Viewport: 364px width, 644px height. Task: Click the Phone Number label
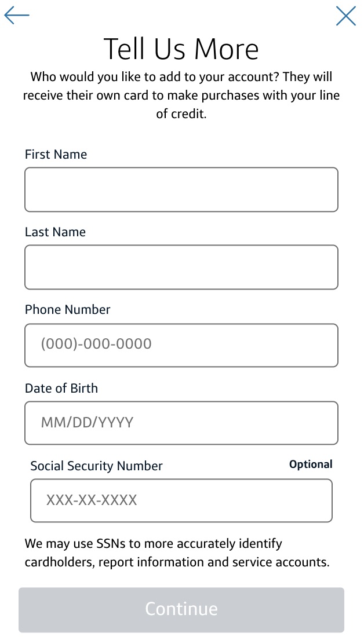coord(67,309)
